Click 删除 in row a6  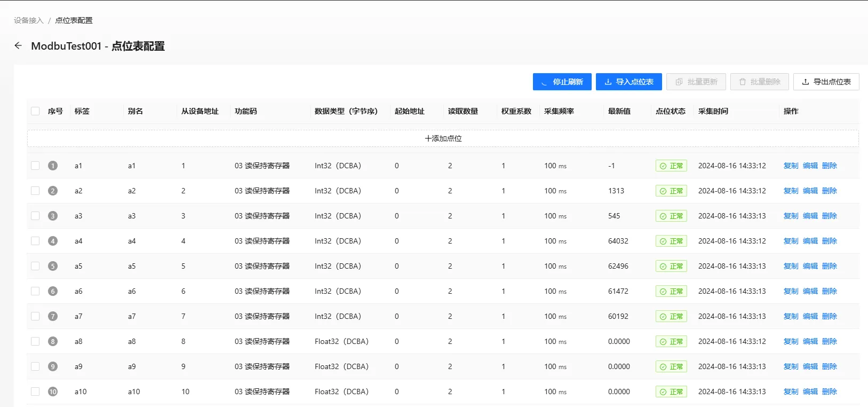(x=829, y=291)
